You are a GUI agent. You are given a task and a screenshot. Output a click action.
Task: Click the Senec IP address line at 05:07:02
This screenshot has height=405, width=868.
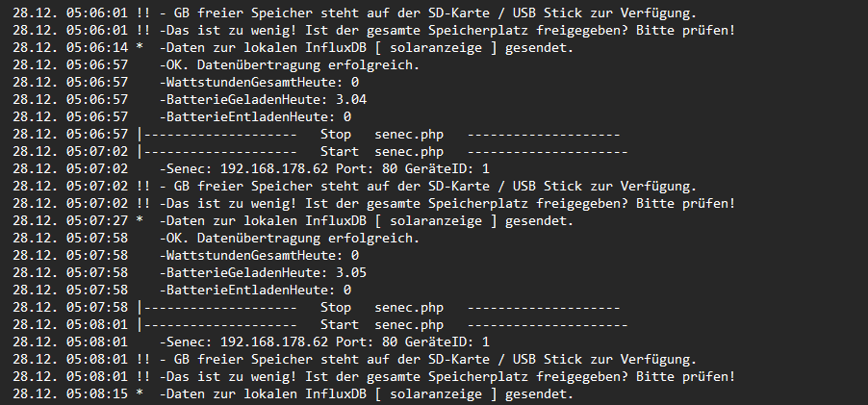point(325,168)
